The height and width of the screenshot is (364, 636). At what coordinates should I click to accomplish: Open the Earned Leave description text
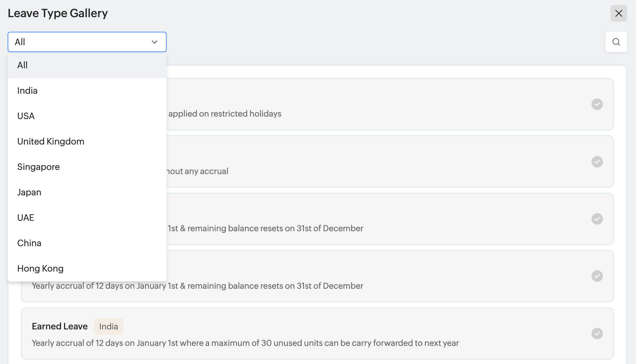point(245,343)
